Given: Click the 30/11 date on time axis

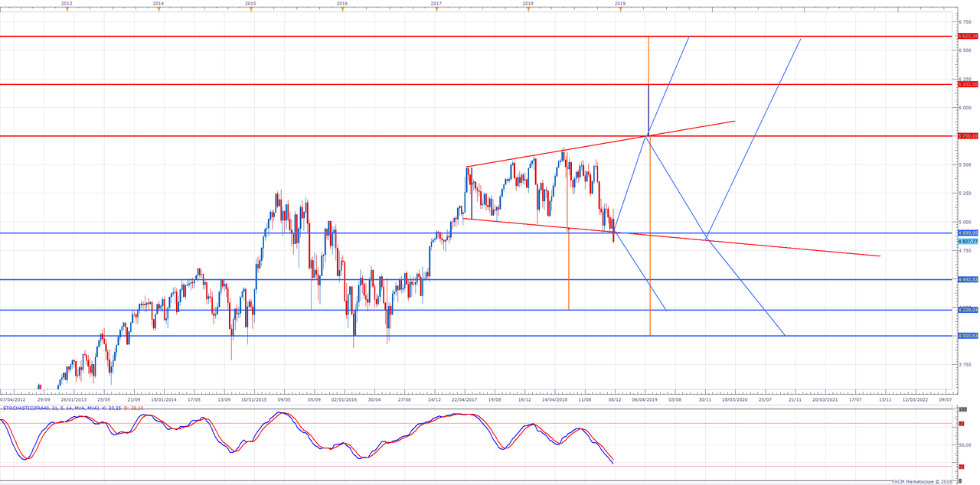Looking at the screenshot, I should [705, 399].
